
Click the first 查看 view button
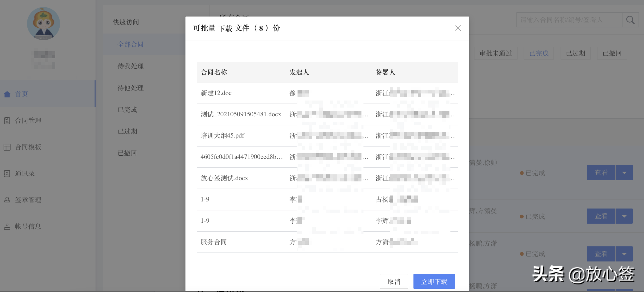(601, 172)
